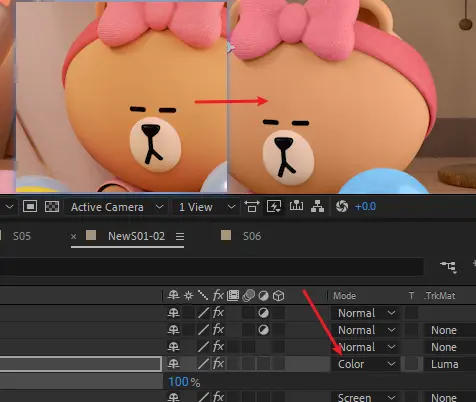Toggle Preserve Transparency on Color layer row
This screenshot has width=476, height=402.
click(x=411, y=364)
